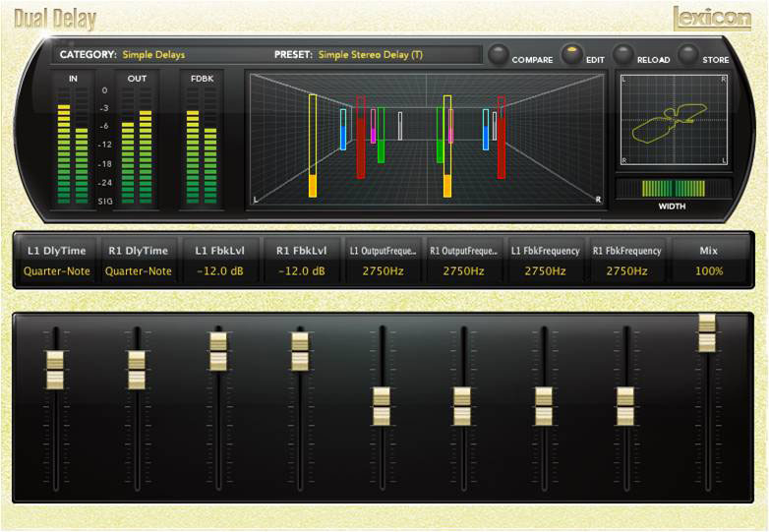Select the Mix 100% parameter cell
Image resolution: width=769 pixels, height=532 pixels.
pos(709,261)
